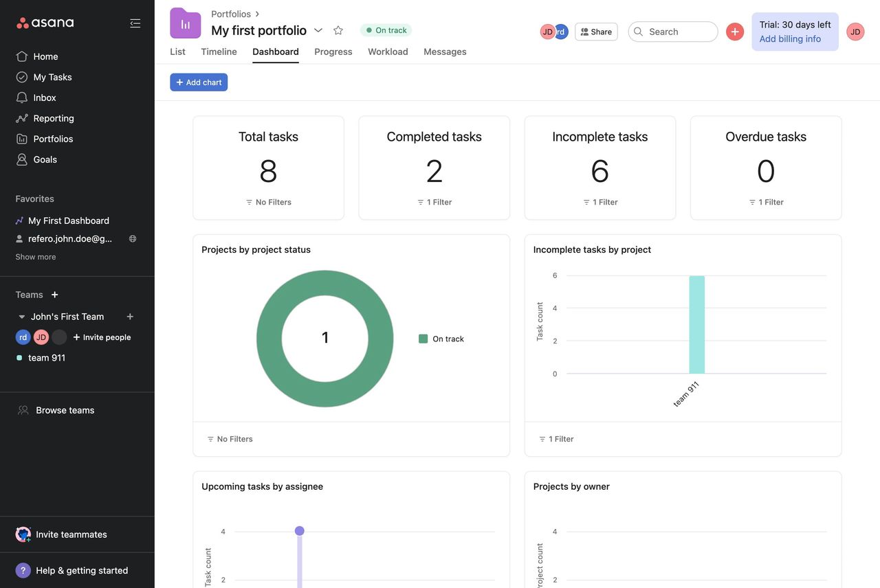The image size is (880, 588).
Task: Open 1 Filter on Completed tasks card
Action: click(434, 202)
